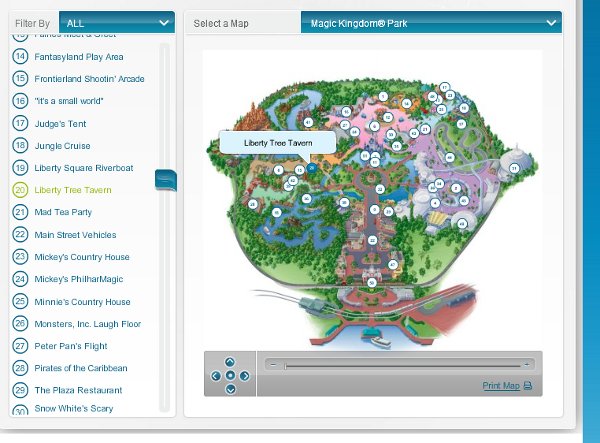Select Peter Pan's Flight in the list
Viewport: 600px width, 443px height.
[71, 346]
